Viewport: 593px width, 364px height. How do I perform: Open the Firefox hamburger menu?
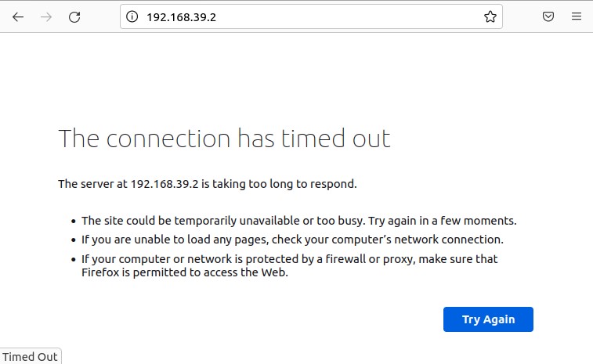(577, 16)
